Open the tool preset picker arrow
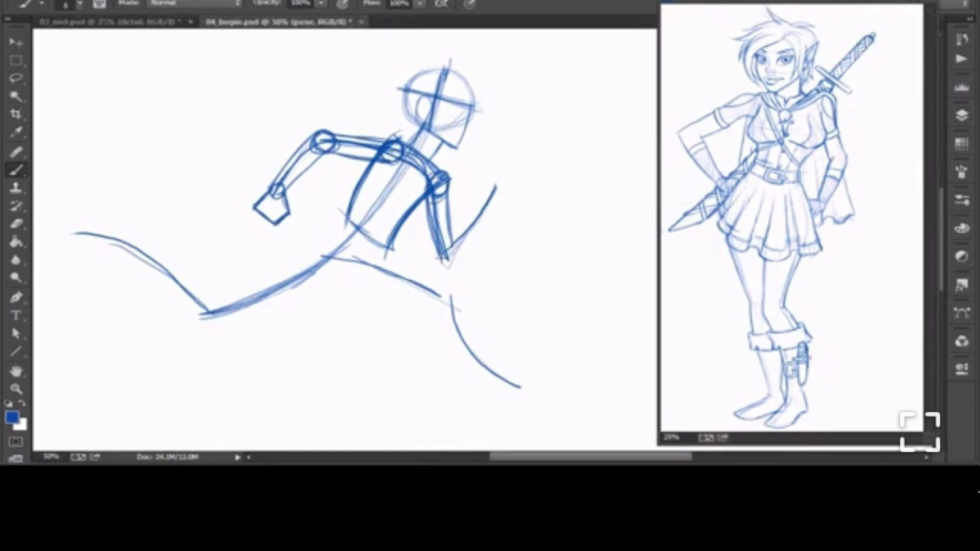 pyautogui.click(x=42, y=4)
